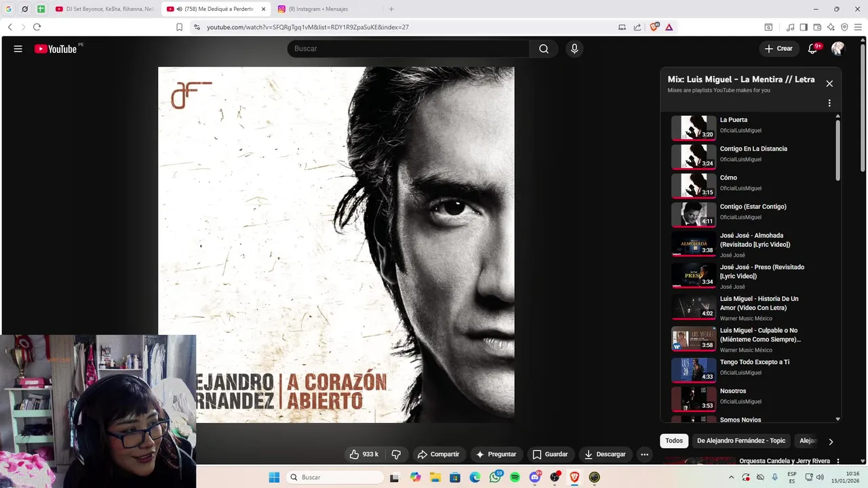This screenshot has height=488, width=868.
Task: Select the Todos filter chip
Action: pyautogui.click(x=674, y=441)
